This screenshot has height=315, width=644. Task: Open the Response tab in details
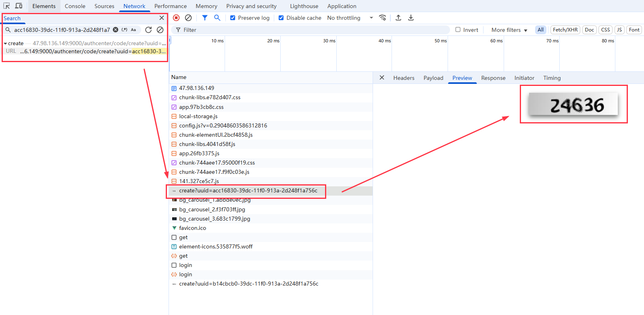pos(493,78)
